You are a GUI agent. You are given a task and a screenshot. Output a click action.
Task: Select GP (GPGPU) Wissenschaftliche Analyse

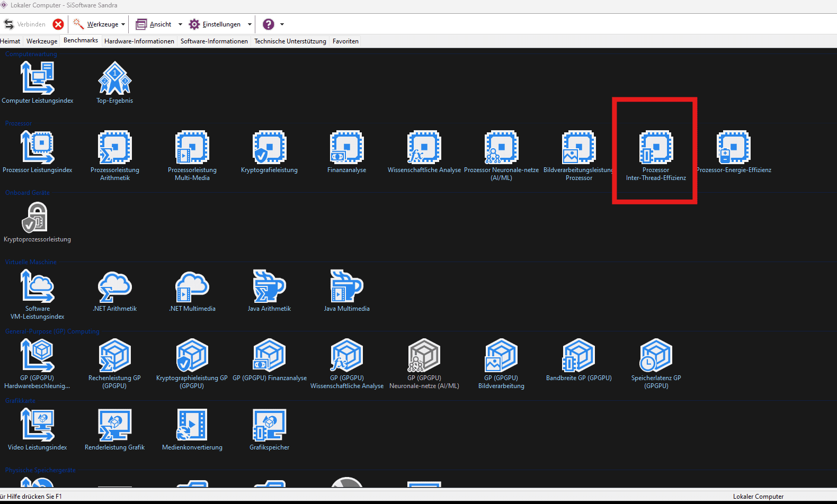(x=347, y=364)
